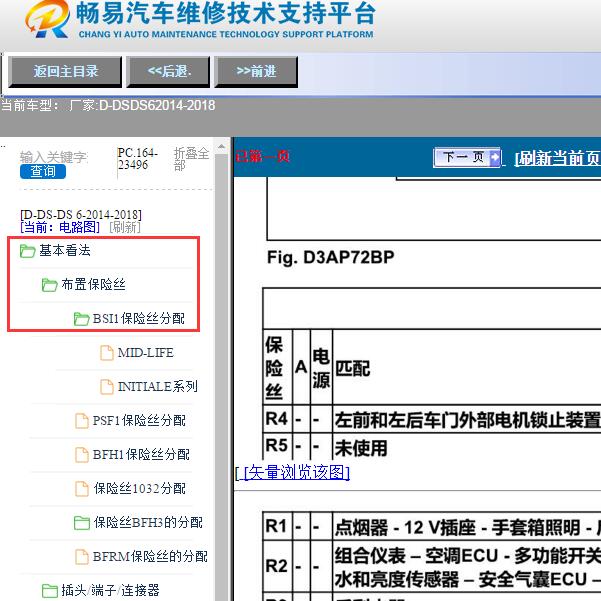Image resolution: width=601 pixels, height=601 pixels.
Task: Open the MID-LIFE tree item
Action: click(145, 353)
